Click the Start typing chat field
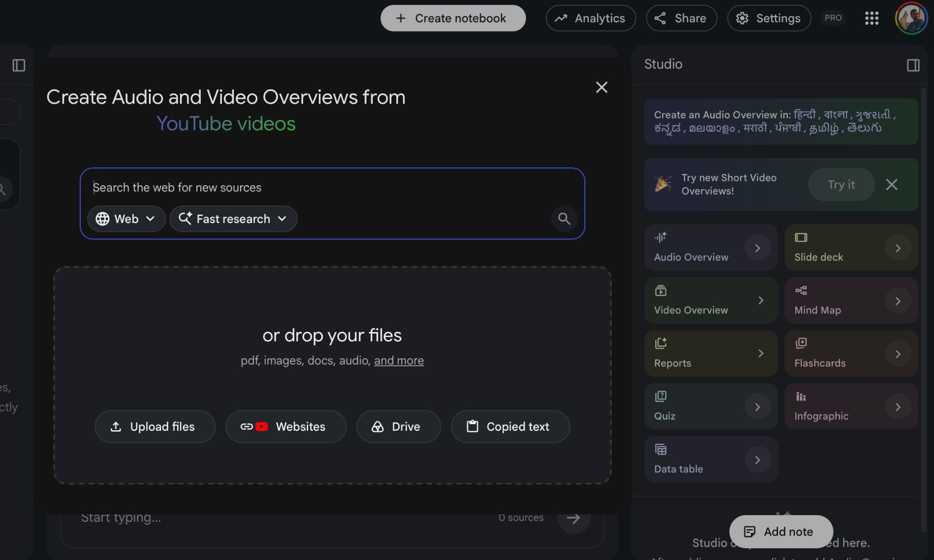 285,518
